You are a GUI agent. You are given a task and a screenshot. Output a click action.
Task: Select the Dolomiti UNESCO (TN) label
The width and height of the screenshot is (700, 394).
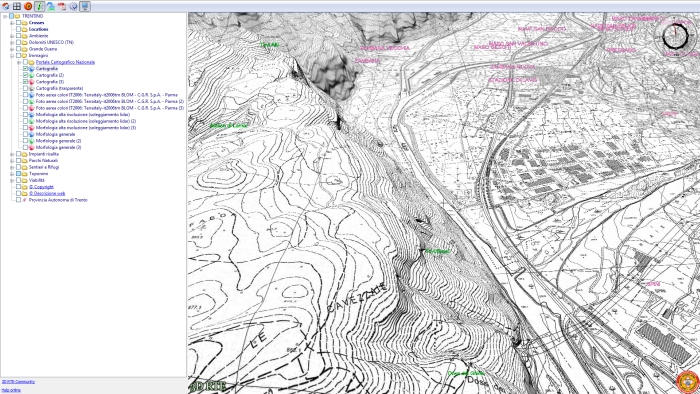51,42
